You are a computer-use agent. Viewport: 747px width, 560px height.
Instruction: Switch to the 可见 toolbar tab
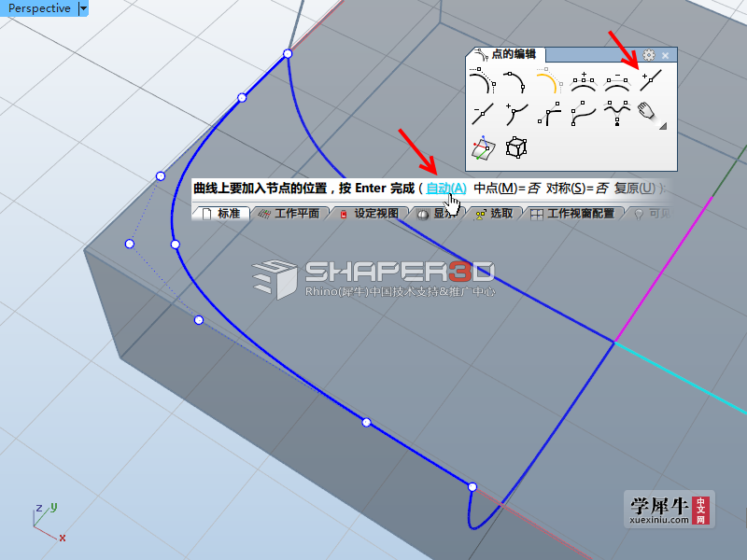(651, 214)
